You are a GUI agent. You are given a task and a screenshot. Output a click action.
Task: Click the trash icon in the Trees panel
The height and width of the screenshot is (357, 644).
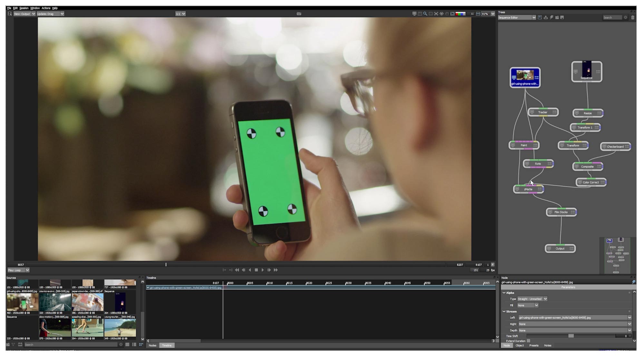tap(633, 18)
